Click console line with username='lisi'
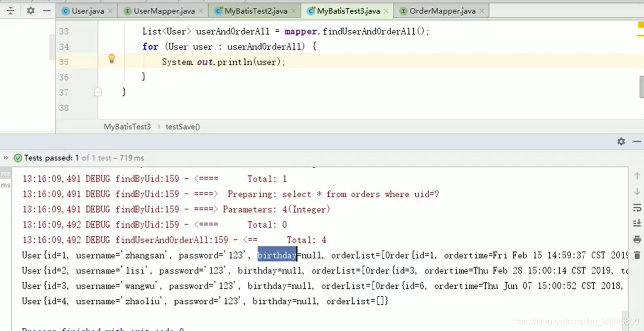Image resolution: width=644 pixels, height=331 pixels. tap(325, 271)
